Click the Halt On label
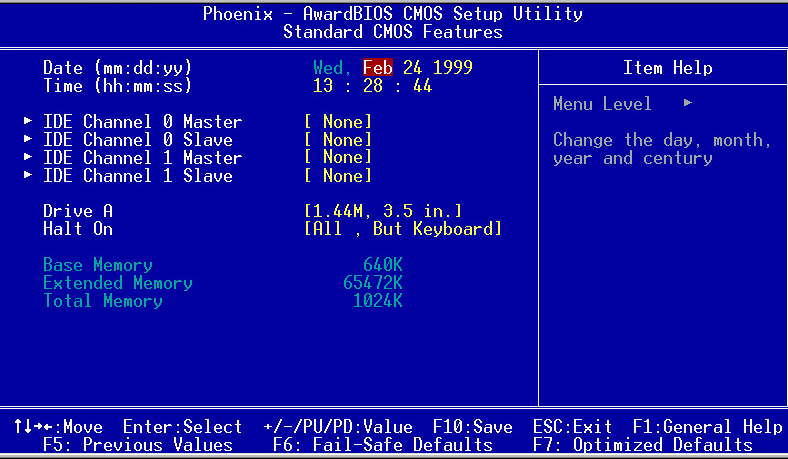788x459 pixels. coord(77,229)
